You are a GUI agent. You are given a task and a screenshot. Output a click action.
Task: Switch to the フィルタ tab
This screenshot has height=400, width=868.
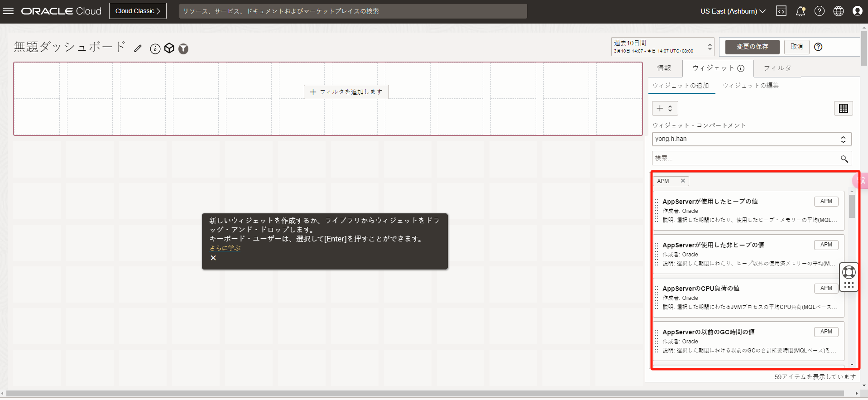pos(777,68)
